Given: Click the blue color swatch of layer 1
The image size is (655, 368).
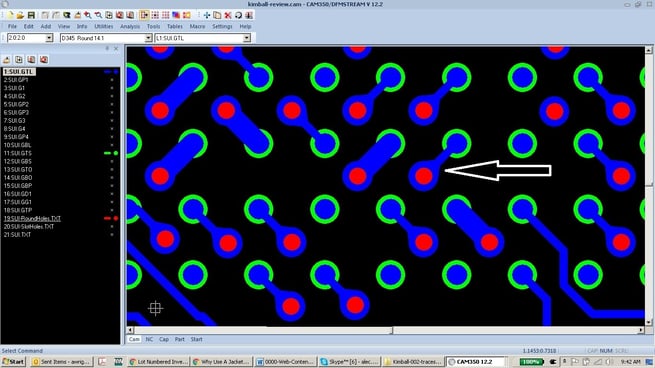Looking at the screenshot, I should pyautogui.click(x=107, y=72).
